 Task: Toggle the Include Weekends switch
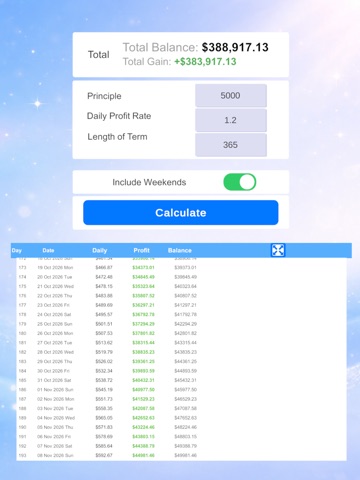[240, 182]
